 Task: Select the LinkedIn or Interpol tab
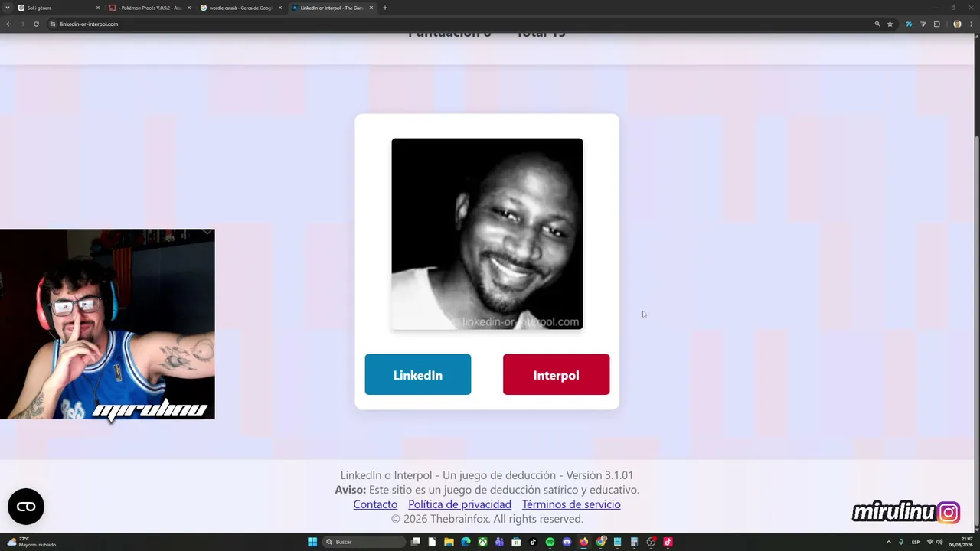tap(332, 8)
